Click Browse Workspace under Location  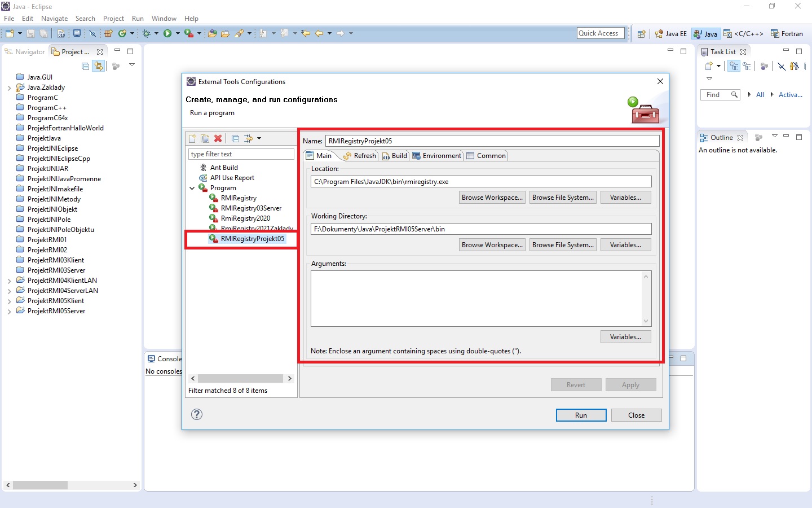(492, 198)
